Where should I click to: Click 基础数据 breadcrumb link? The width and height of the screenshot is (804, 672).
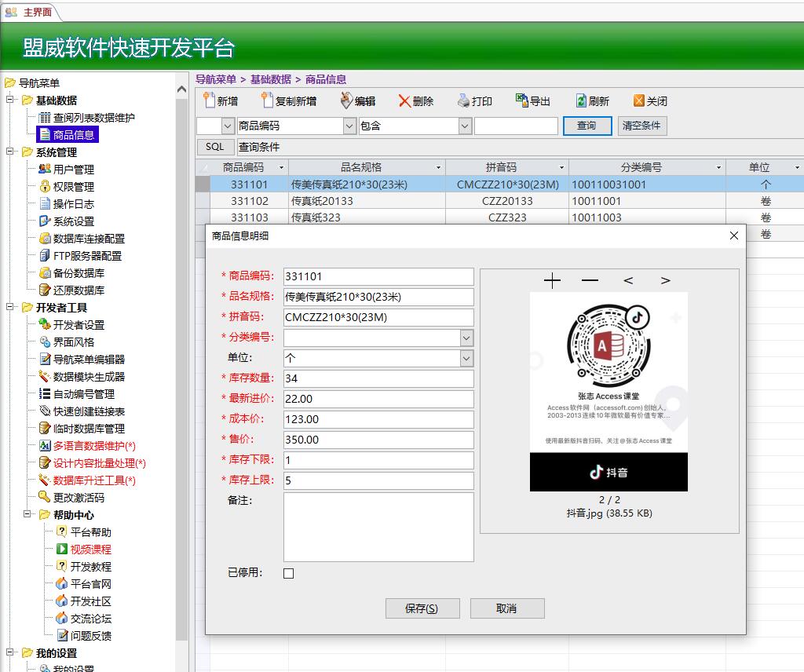tap(271, 79)
